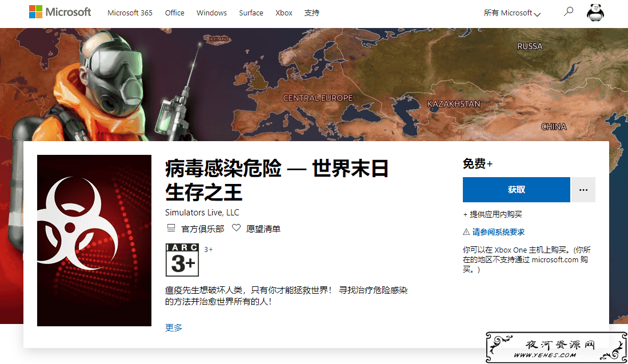Click the wishlist heart icon
Viewport: 628px width, 364px height.
pos(237,228)
